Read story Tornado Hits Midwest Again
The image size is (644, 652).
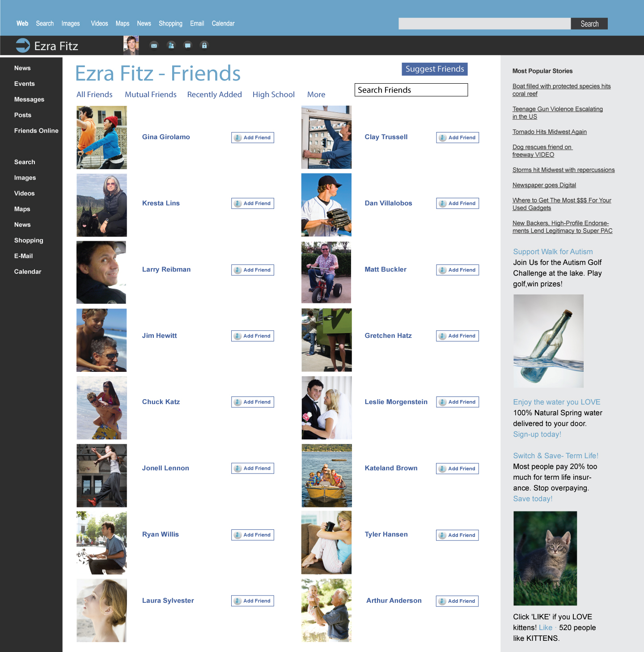tap(550, 132)
